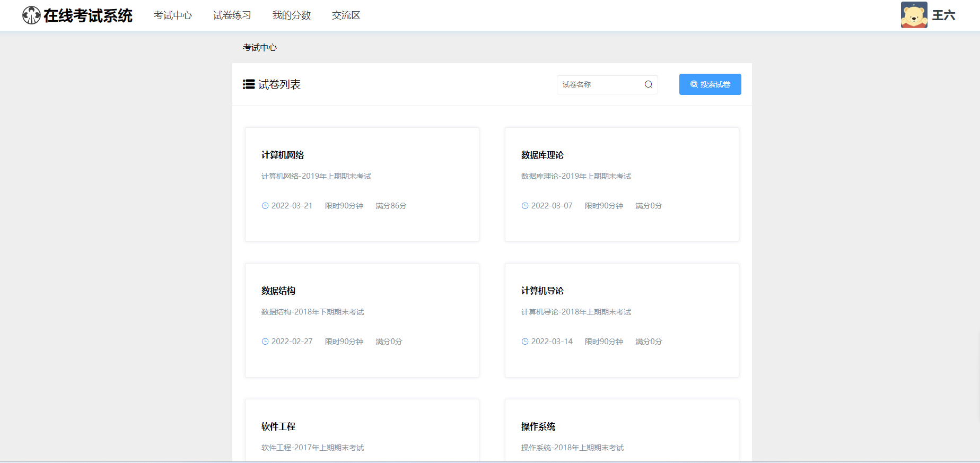The image size is (980, 463).
Task: Open the 数据结构 exam card title
Action: click(x=278, y=291)
